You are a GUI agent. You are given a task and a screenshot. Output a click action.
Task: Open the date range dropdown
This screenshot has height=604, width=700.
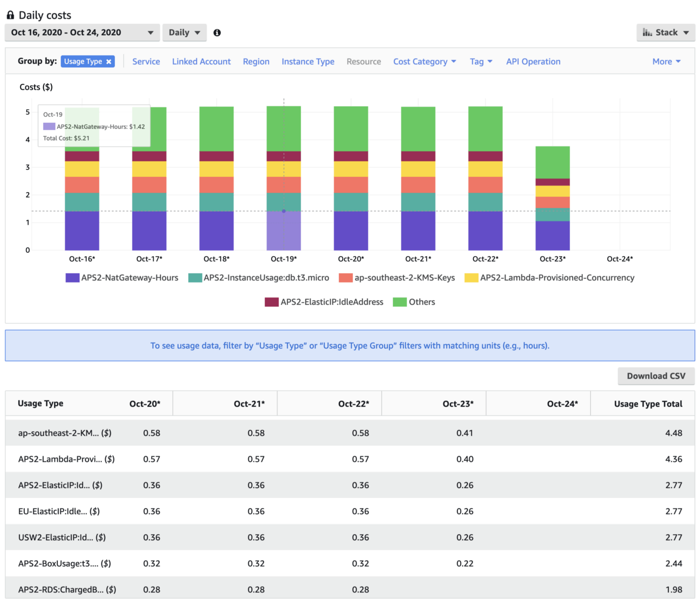(x=82, y=32)
